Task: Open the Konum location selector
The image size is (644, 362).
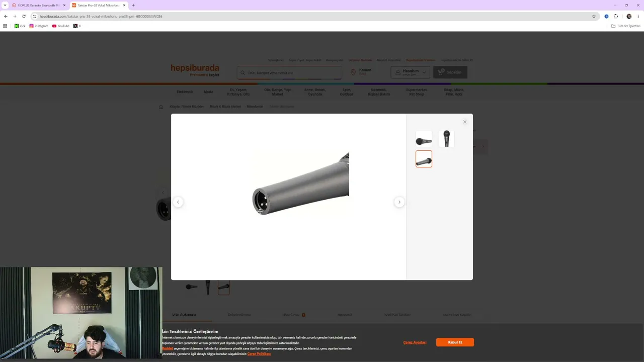Action: point(361,72)
